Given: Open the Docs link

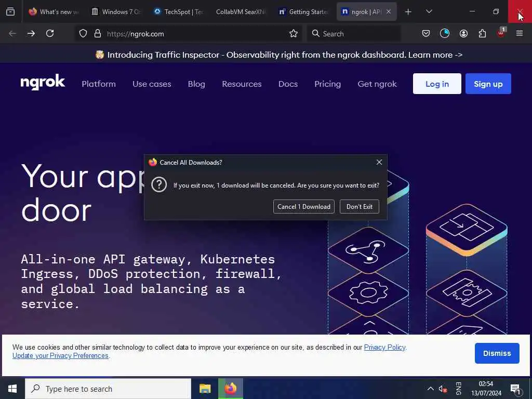Looking at the screenshot, I should point(288,84).
